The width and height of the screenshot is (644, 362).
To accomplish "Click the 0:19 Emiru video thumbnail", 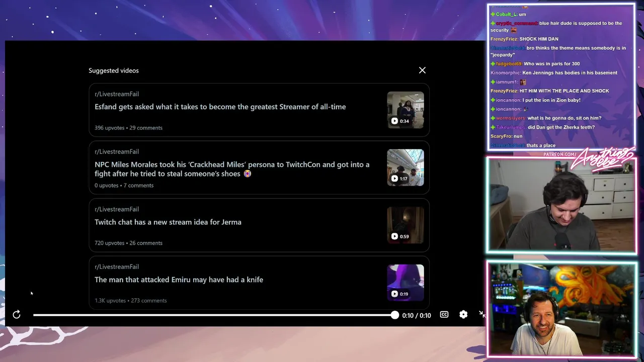I will (406, 283).
